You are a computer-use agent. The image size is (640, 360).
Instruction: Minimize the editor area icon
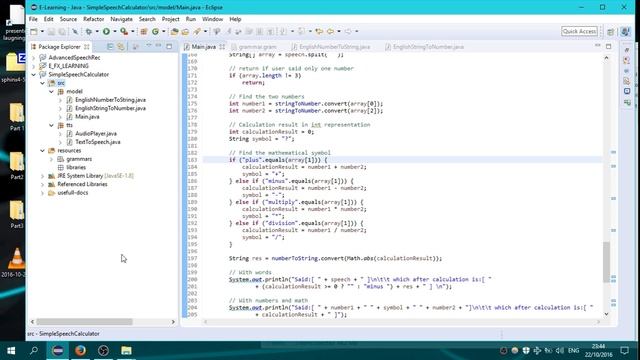(x=598, y=46)
